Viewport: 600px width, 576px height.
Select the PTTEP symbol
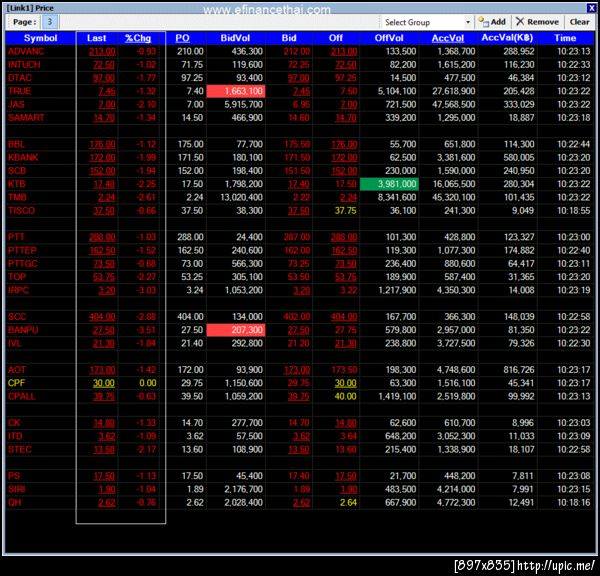(x=22, y=250)
